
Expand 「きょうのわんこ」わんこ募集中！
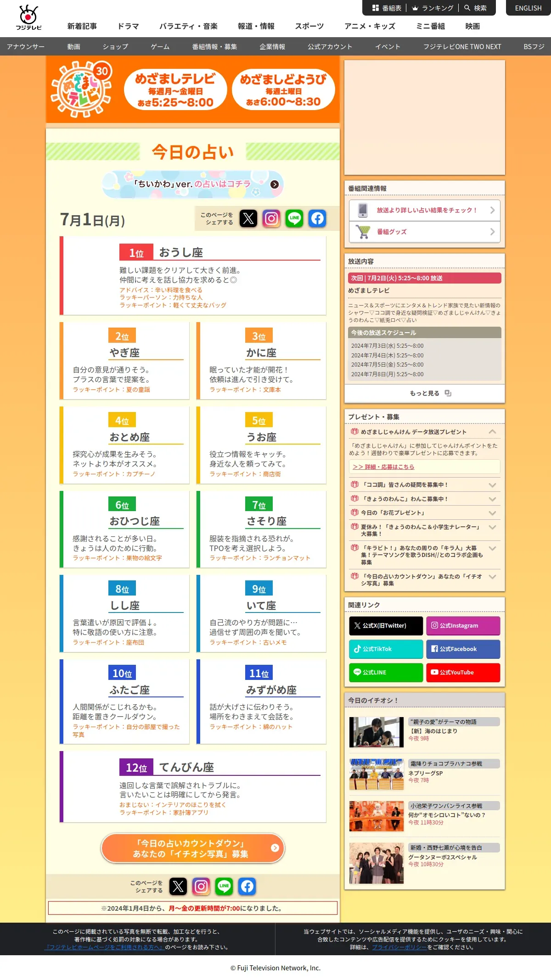492,499
